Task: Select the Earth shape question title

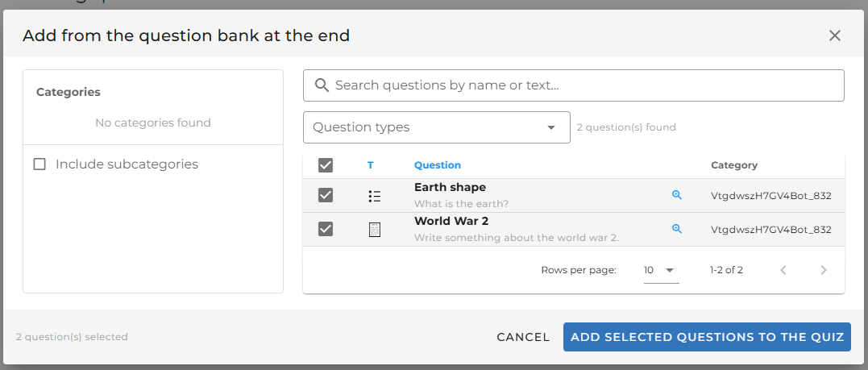Action: click(450, 188)
